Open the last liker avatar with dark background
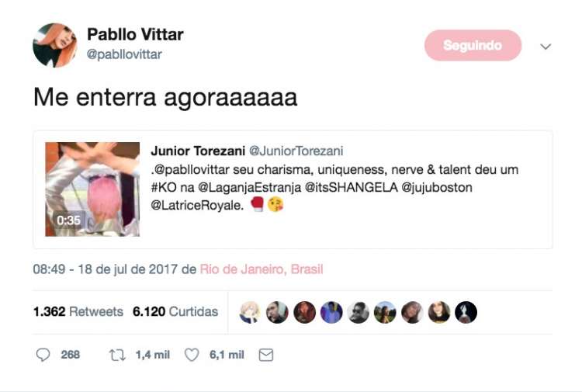Viewport: 582px width, 392px height. pyautogui.click(x=466, y=312)
